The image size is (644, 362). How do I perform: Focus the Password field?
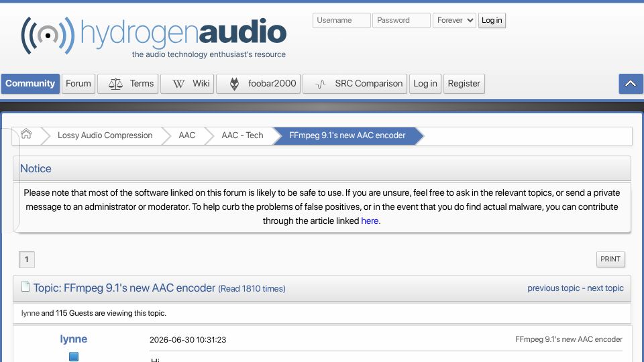401,21
